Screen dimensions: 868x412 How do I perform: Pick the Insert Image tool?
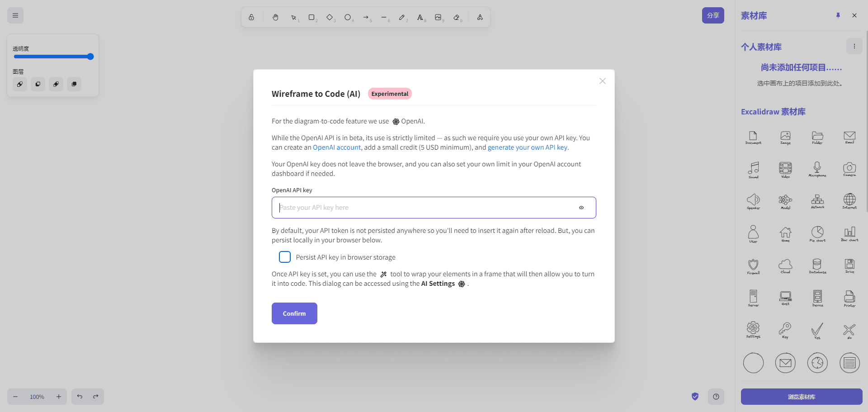tap(438, 17)
